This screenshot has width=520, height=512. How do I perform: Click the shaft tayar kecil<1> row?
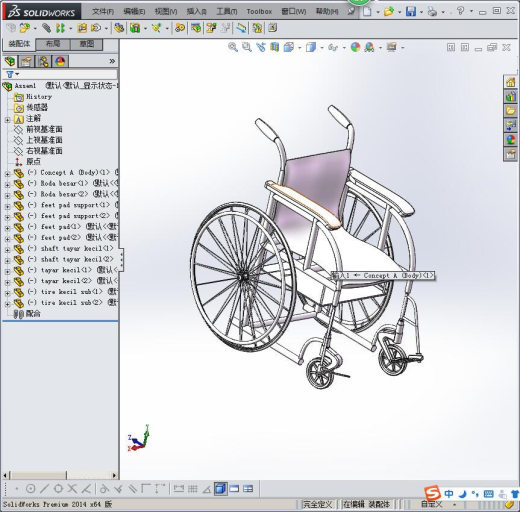[63, 249]
